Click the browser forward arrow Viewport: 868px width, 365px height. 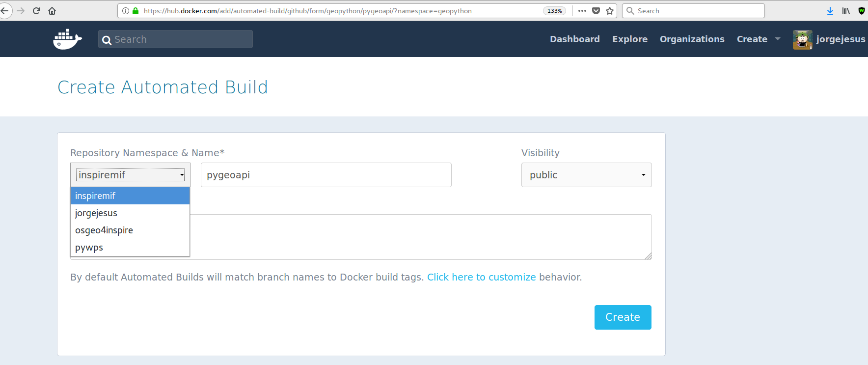[21, 11]
